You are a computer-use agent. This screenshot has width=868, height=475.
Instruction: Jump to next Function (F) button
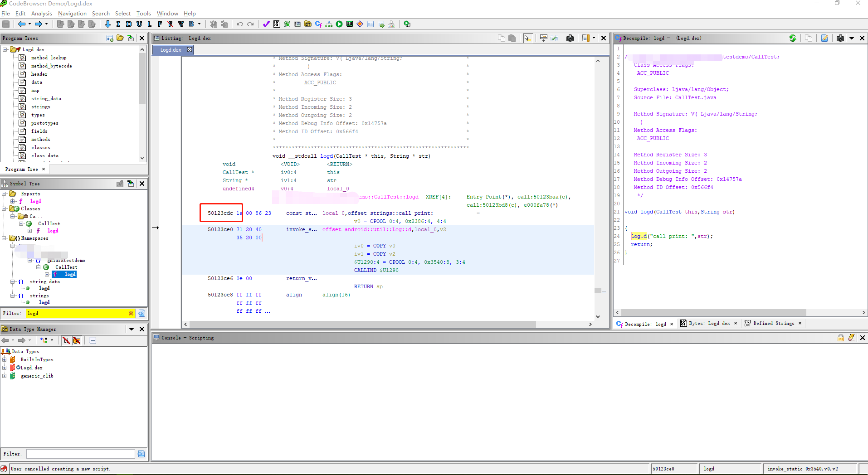(160, 24)
